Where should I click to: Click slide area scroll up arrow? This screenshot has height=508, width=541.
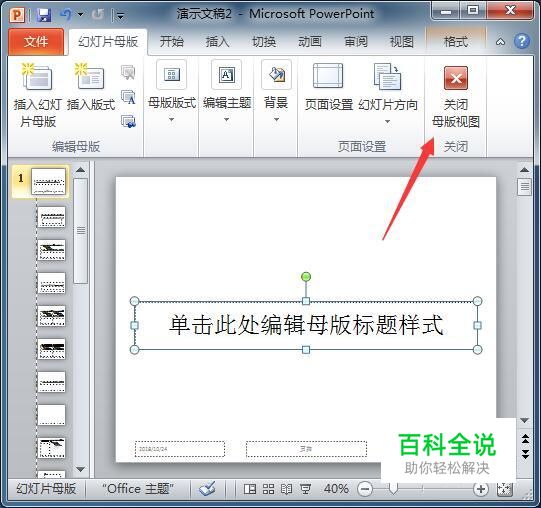pos(524,169)
